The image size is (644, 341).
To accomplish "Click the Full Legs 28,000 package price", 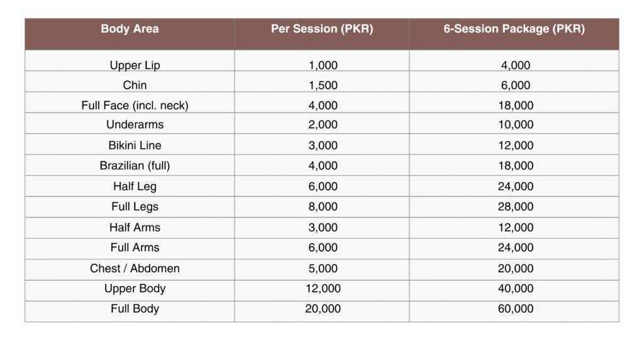I will (515, 207).
